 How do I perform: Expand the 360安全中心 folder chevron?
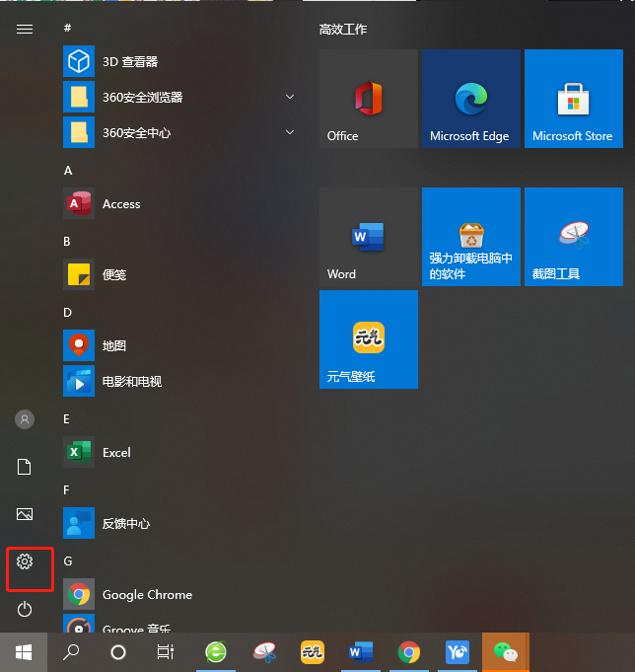click(x=290, y=132)
